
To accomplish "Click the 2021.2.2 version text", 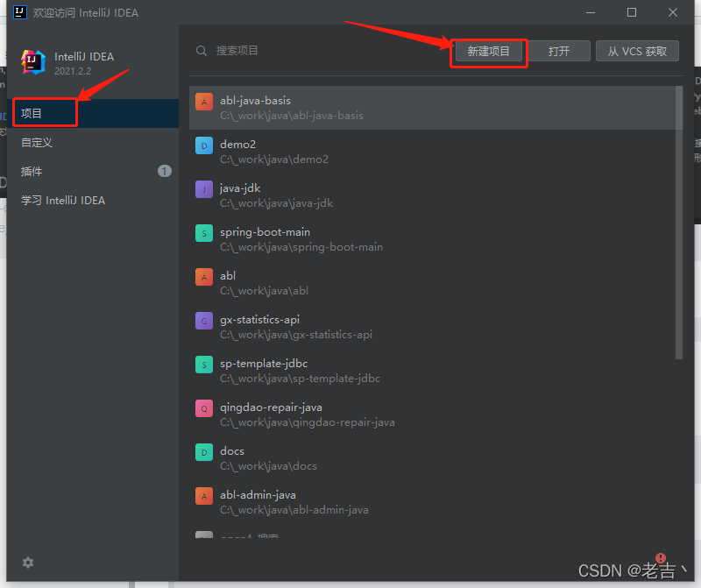I will click(x=73, y=71).
